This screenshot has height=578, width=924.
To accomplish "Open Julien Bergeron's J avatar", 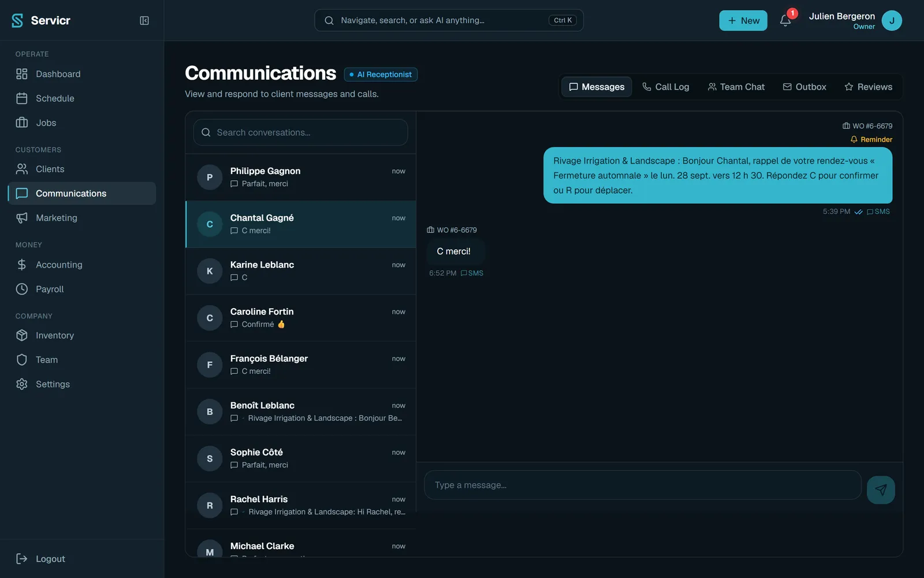I will pos(892,20).
